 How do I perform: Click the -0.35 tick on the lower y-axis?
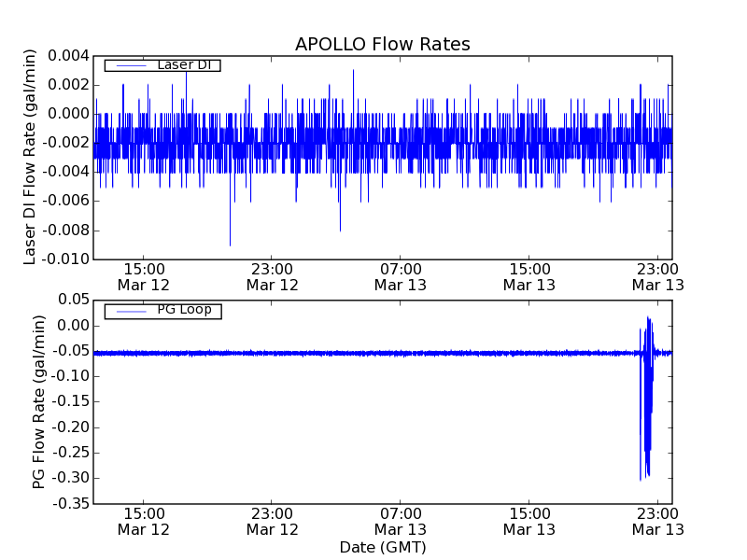69,503
